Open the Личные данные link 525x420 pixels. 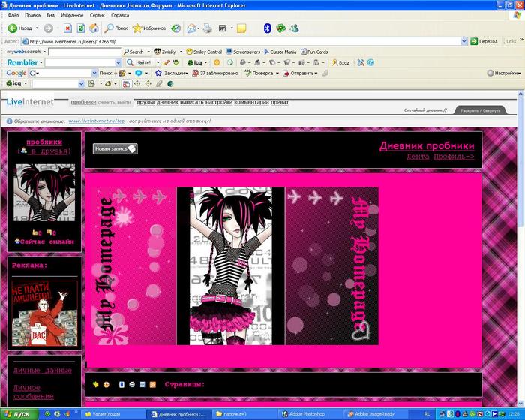click(43, 370)
